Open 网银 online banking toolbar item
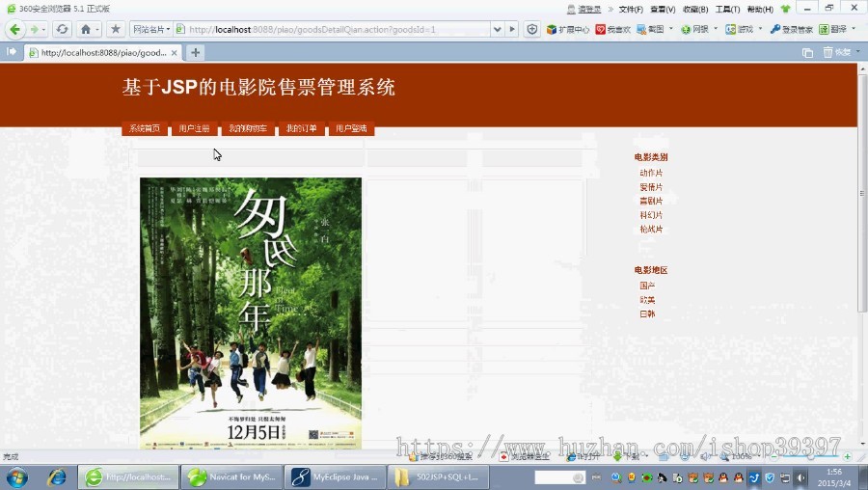This screenshot has width=868, height=490. click(x=694, y=29)
